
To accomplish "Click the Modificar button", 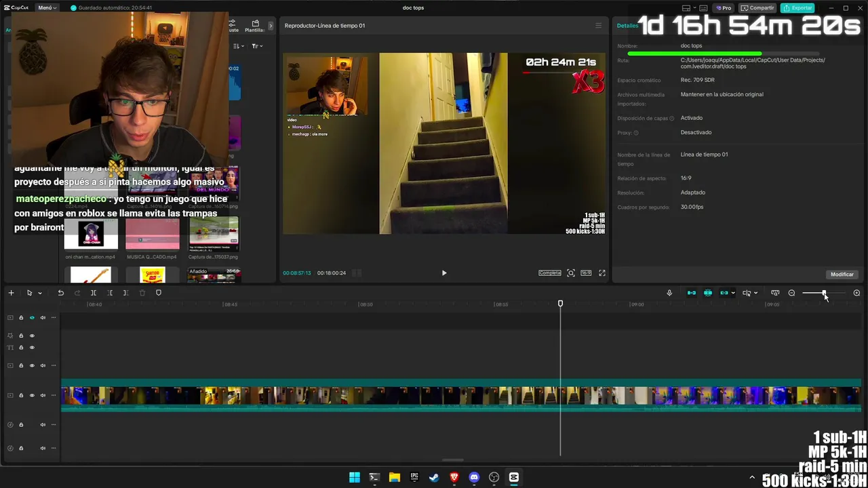I will 842,274.
